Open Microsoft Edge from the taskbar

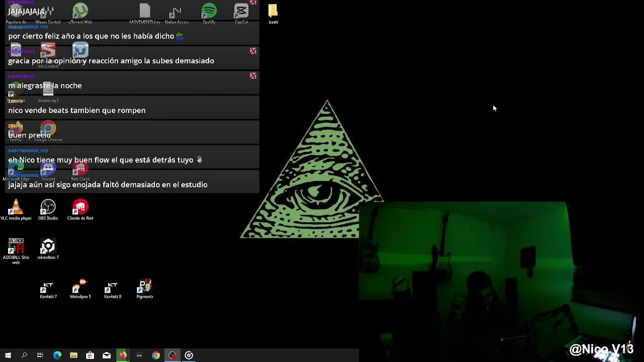57,355
